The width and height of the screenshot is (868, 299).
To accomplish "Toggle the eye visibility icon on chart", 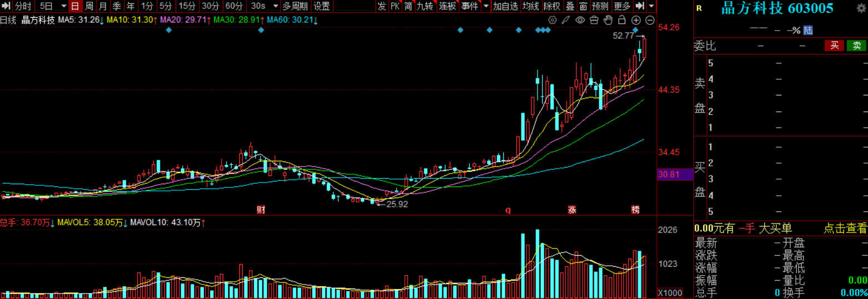I will 580,20.
